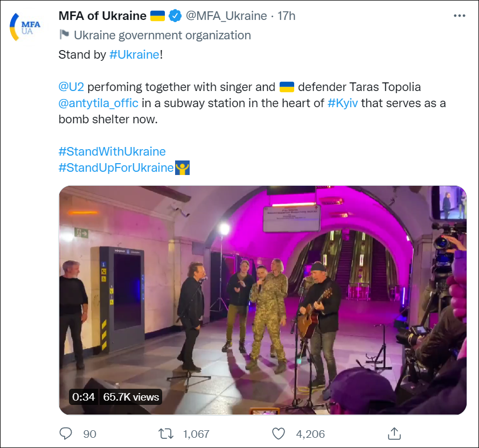This screenshot has width=479, height=448.
Task: Click the 17h timestamp
Action: click(287, 16)
